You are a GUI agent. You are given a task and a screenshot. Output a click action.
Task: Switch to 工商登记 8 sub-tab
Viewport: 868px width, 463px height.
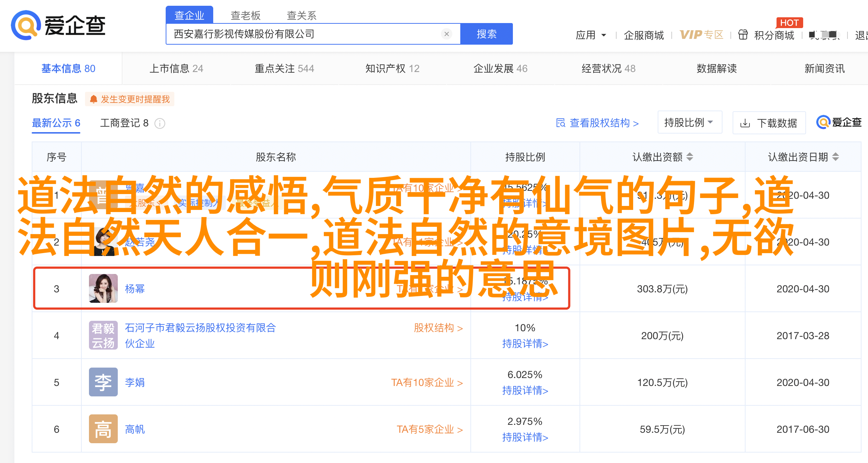[x=124, y=123]
